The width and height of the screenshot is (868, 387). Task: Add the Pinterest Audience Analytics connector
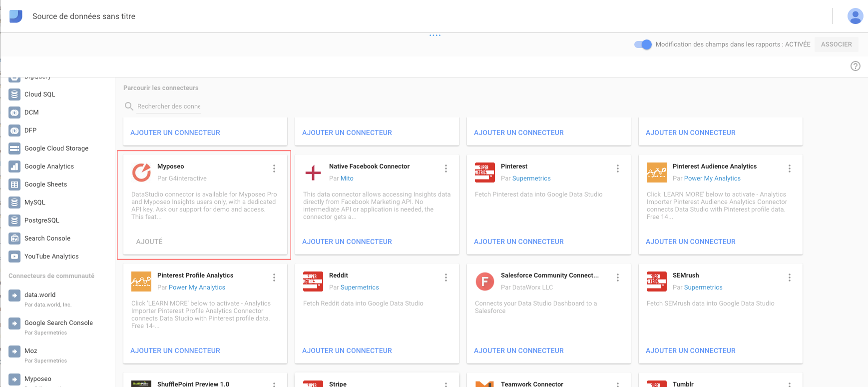point(691,241)
